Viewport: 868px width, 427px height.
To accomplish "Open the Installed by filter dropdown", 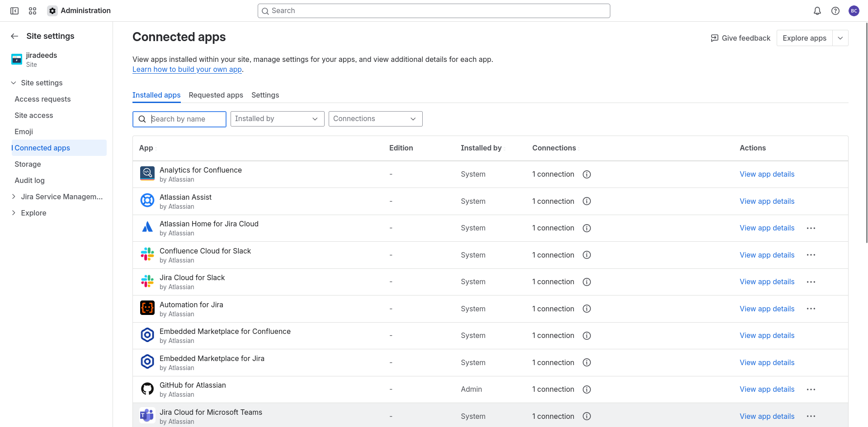I will (x=277, y=119).
